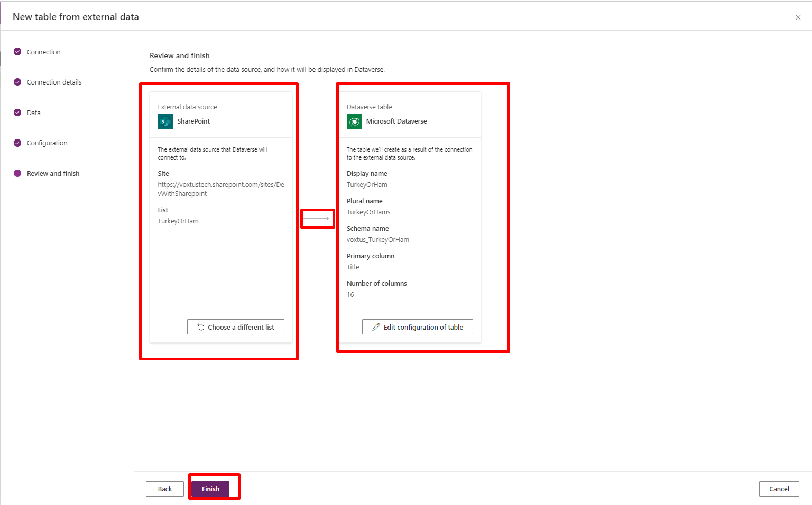Click the Microsoft Dataverse logo icon

point(354,121)
